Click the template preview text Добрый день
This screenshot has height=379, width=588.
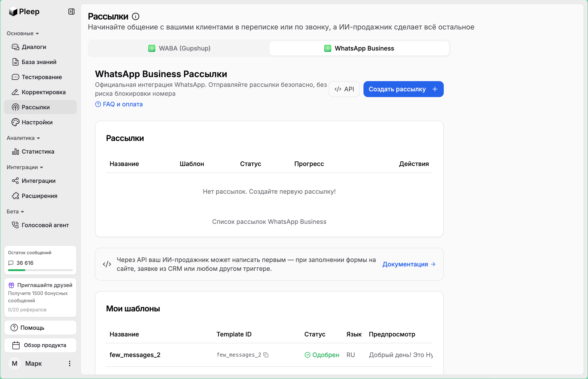click(401, 355)
